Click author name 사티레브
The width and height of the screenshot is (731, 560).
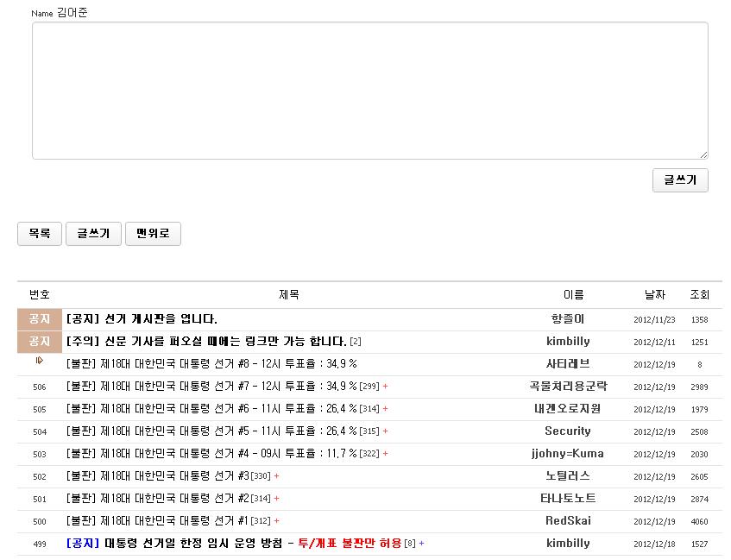pyautogui.click(x=568, y=363)
